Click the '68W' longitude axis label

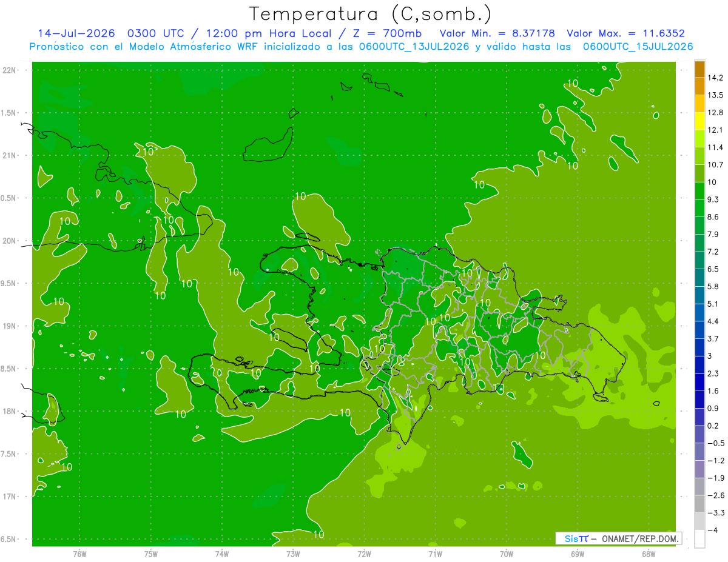coord(648,554)
